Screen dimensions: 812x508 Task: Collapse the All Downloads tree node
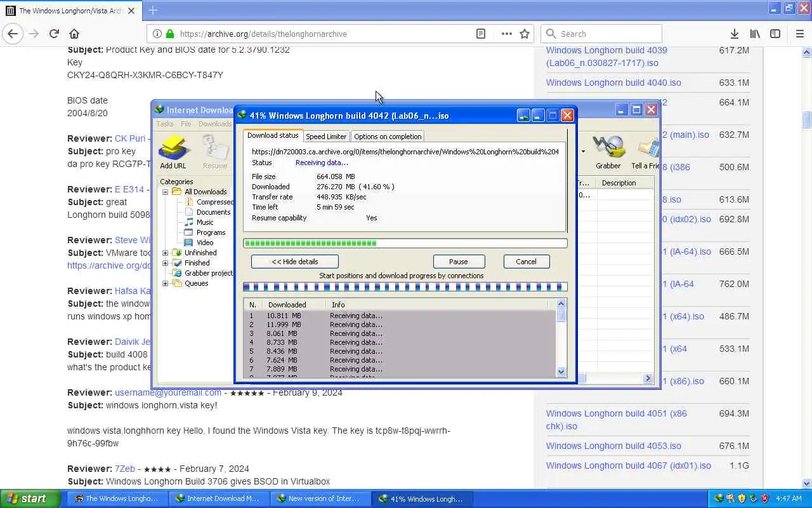pyautogui.click(x=166, y=192)
